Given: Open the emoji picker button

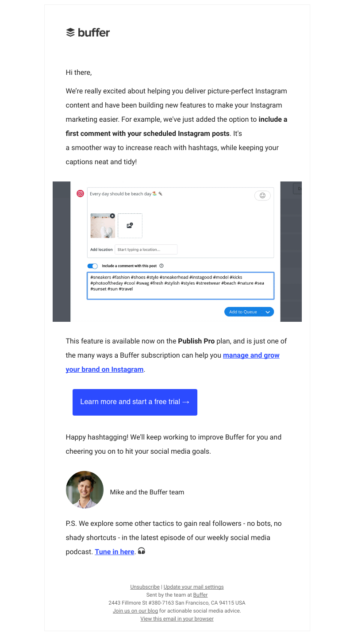Looking at the screenshot, I should [x=262, y=195].
